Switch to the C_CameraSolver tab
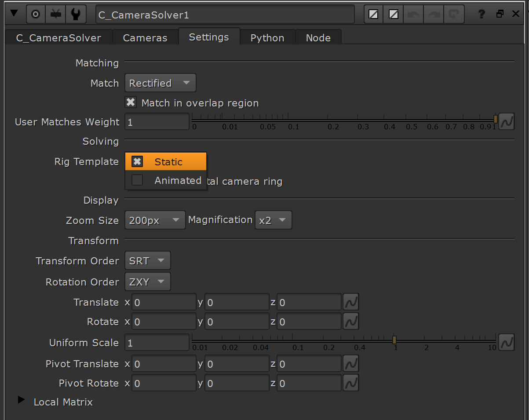Viewport: 529px width, 420px height. 58,38
